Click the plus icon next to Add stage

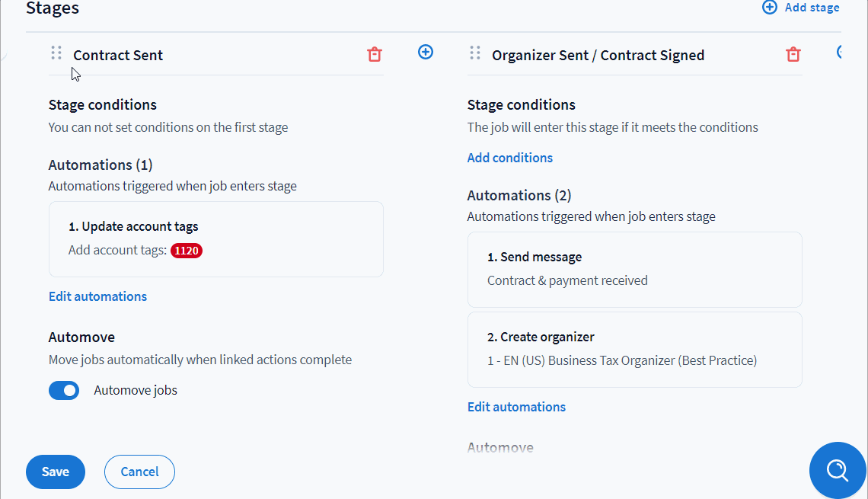click(x=770, y=8)
